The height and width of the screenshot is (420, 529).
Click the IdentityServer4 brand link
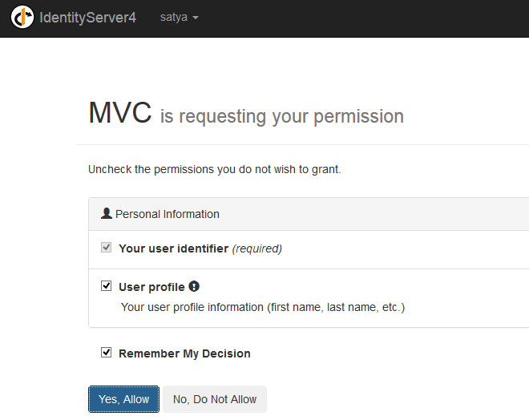(87, 18)
